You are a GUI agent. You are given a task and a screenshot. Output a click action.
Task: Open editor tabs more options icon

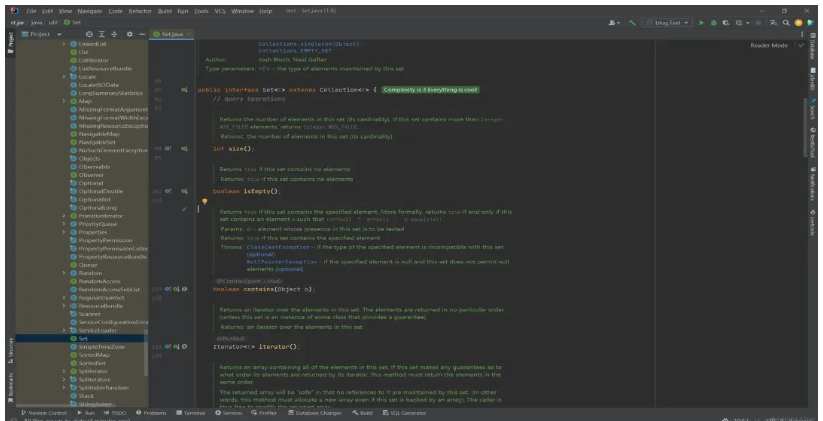[801, 34]
